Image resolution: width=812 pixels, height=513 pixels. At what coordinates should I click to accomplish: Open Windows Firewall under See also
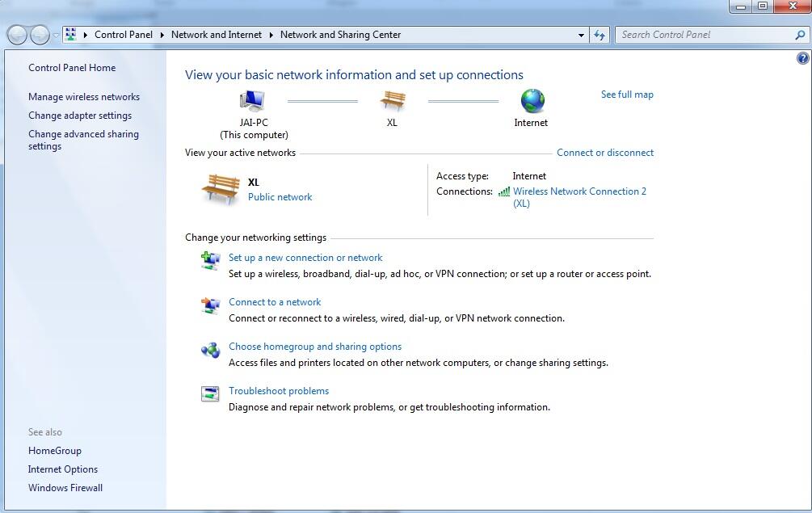coord(65,488)
